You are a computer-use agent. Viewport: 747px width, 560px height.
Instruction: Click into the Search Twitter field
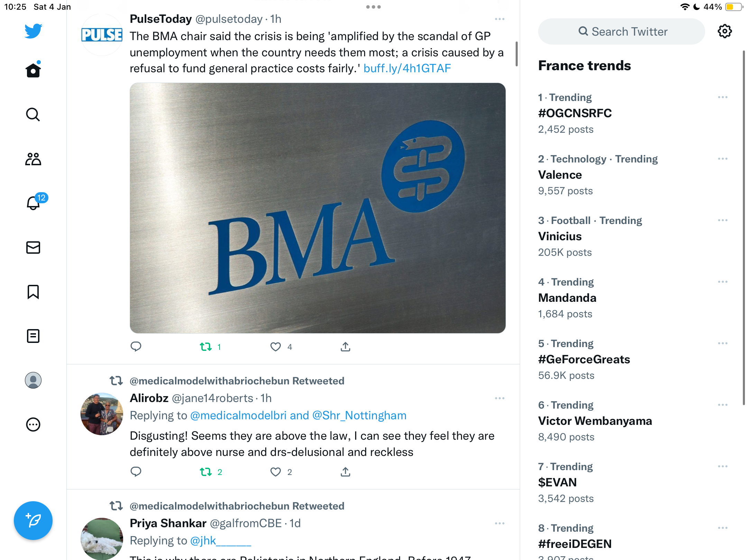click(x=621, y=31)
